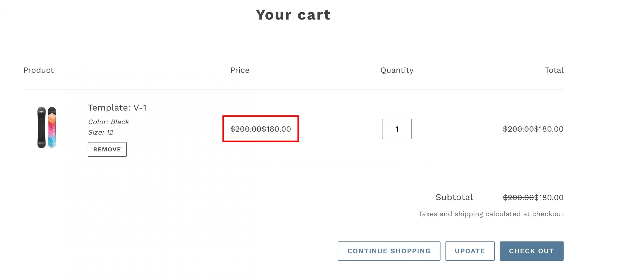This screenshot has height=280, width=644.
Task: Click the Update cart button
Action: click(469, 251)
